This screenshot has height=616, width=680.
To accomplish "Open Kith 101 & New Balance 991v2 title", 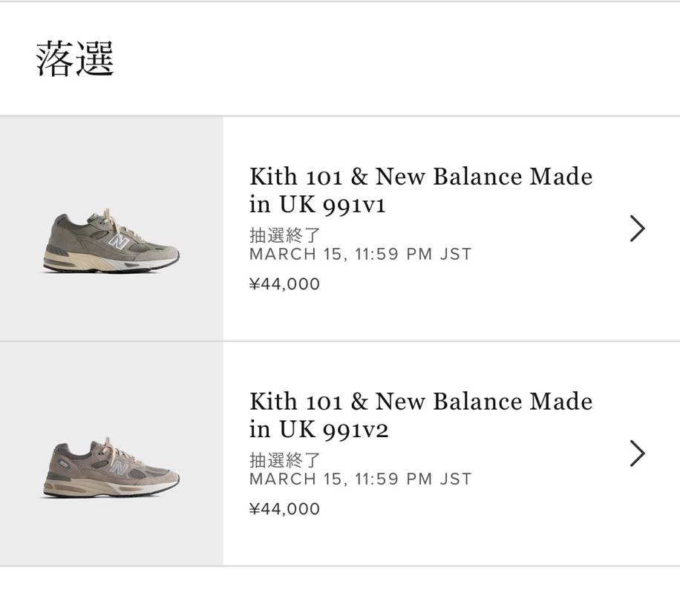I will [x=420, y=415].
